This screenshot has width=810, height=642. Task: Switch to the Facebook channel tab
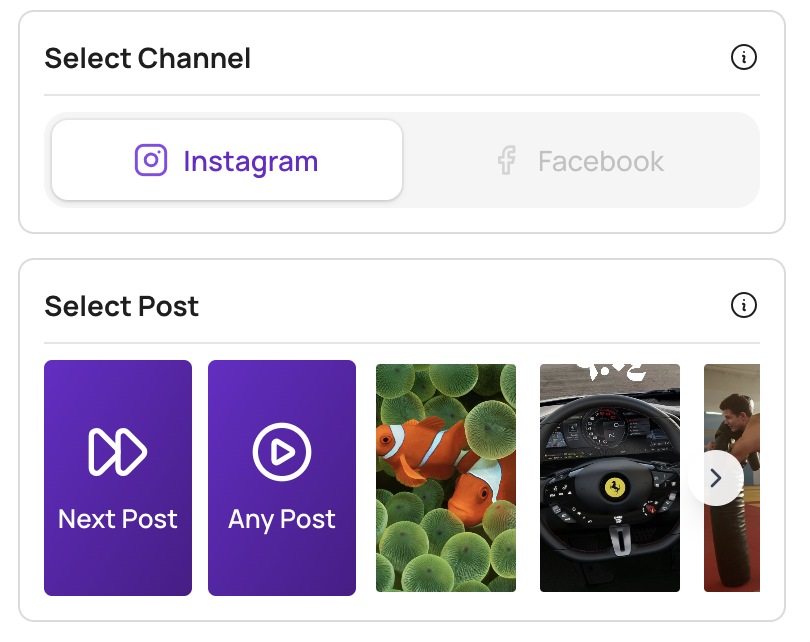pyautogui.click(x=581, y=161)
